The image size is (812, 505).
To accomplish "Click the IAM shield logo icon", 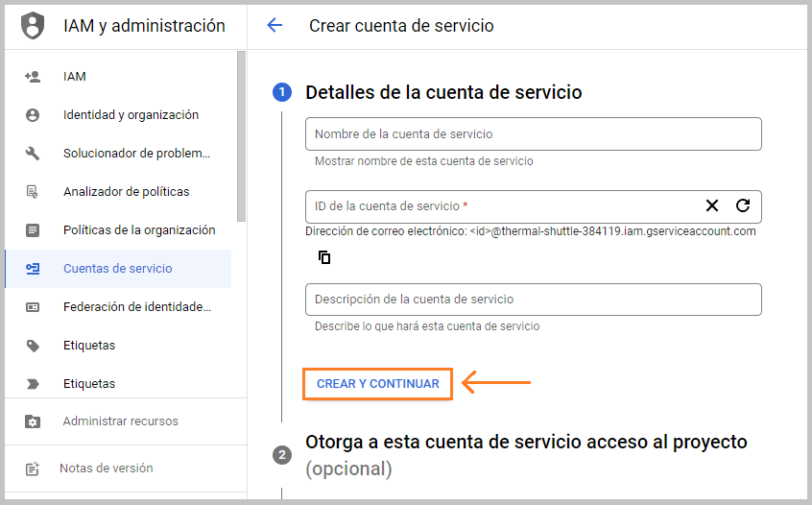I will [x=33, y=25].
